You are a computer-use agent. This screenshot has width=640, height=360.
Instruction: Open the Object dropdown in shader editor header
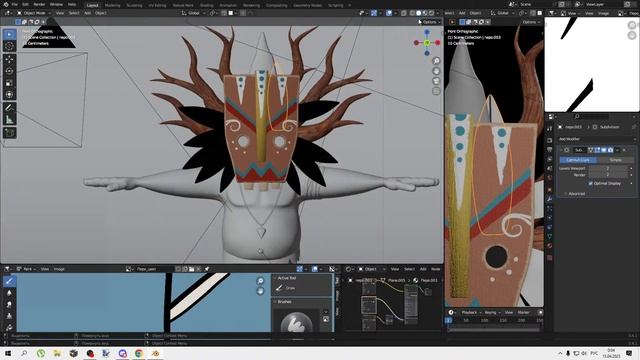click(371, 269)
